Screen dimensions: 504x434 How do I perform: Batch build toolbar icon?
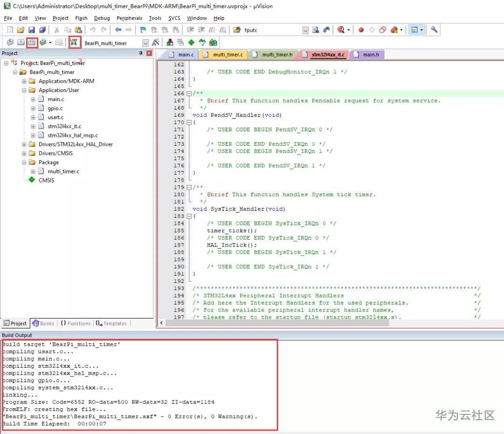tap(43, 43)
